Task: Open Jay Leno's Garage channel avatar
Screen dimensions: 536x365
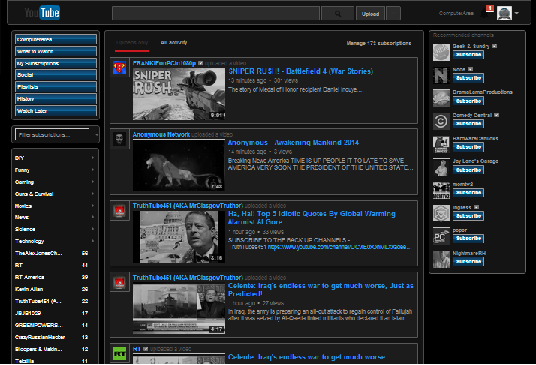Action: point(441,167)
